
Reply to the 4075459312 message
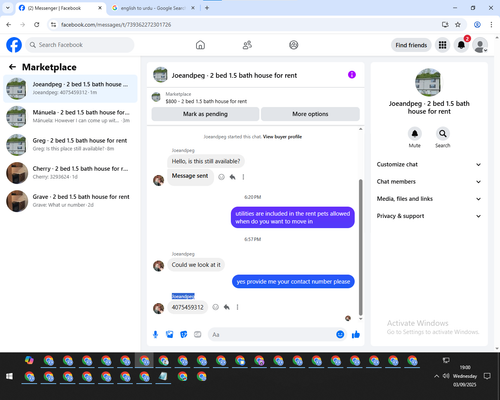coord(227,307)
